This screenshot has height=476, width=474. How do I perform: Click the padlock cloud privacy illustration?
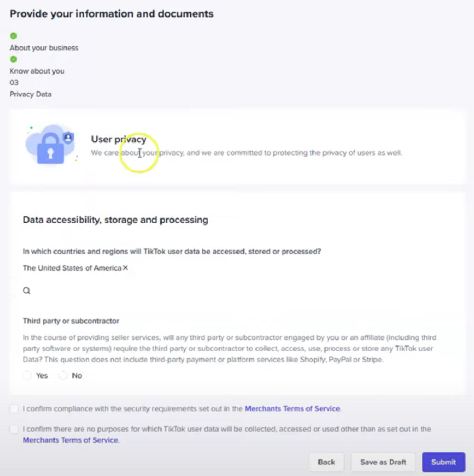tap(51, 145)
